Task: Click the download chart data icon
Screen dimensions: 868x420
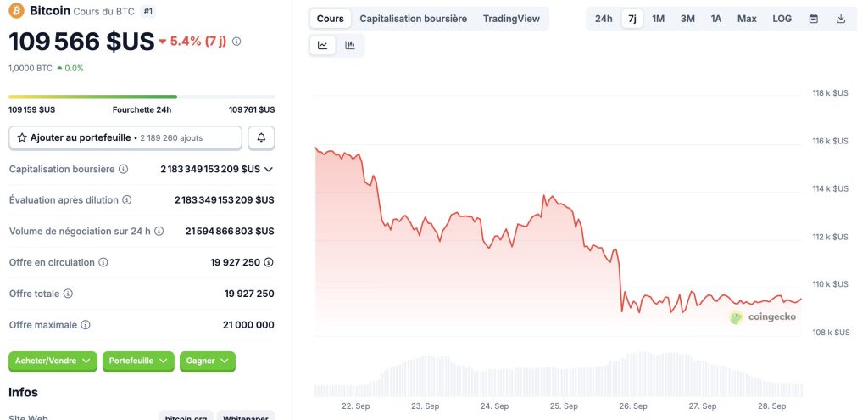Action: tap(841, 19)
